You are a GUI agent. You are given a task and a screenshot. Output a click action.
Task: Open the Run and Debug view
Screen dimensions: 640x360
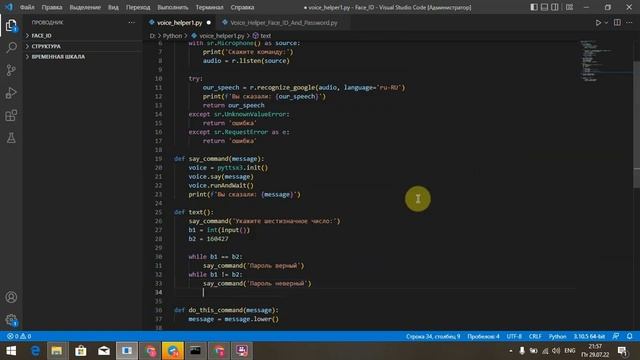(x=11, y=93)
